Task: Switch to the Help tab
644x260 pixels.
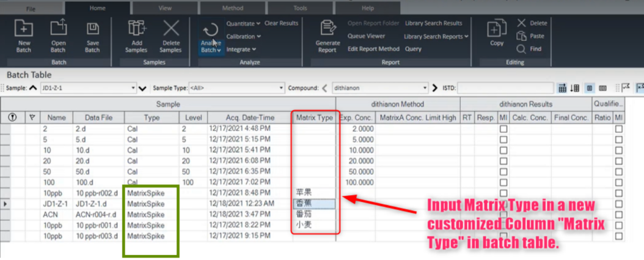Action: (368, 8)
